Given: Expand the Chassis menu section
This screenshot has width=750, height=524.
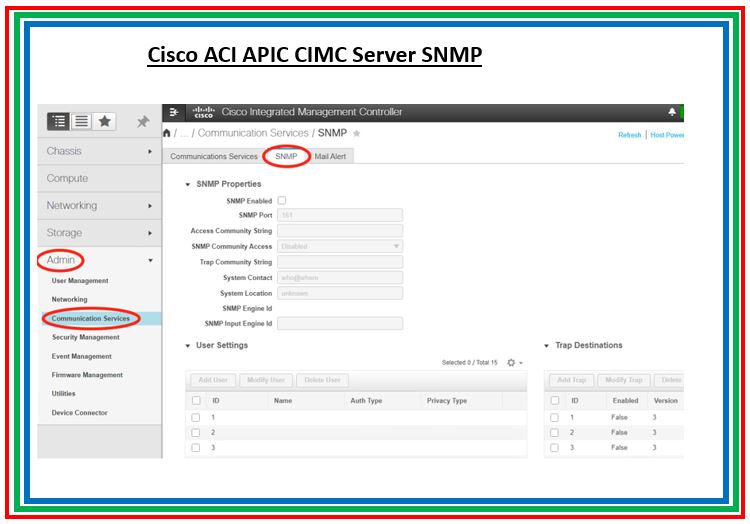Looking at the screenshot, I should 99,151.
